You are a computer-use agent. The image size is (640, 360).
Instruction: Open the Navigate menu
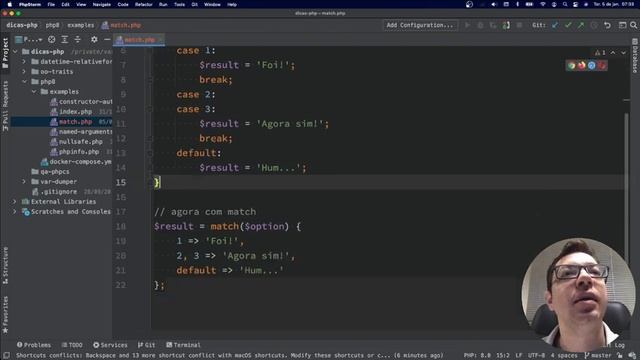pos(102,4)
